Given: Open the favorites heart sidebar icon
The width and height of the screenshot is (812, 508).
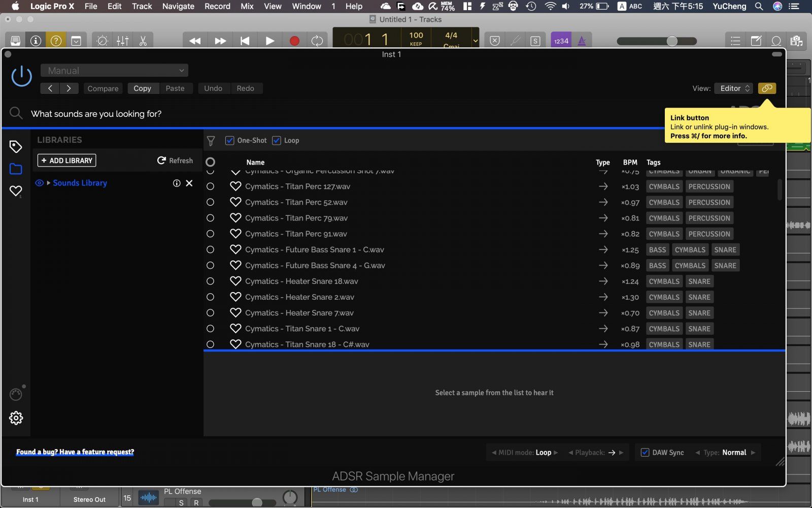Looking at the screenshot, I should point(16,191).
